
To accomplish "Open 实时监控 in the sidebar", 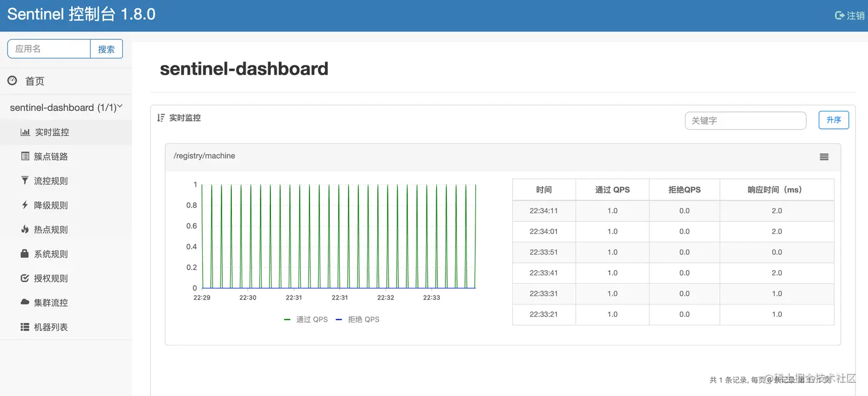I will pos(66,132).
